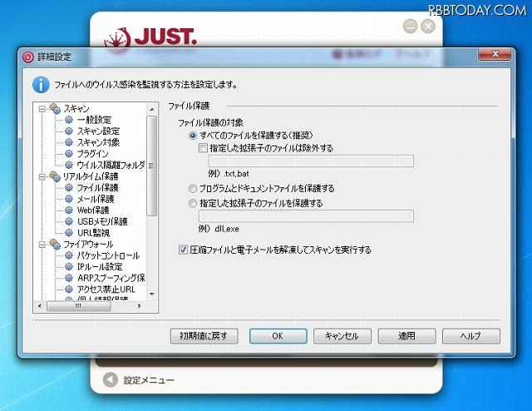Open メール保護 settings page
532x411 pixels.
[x=96, y=199]
